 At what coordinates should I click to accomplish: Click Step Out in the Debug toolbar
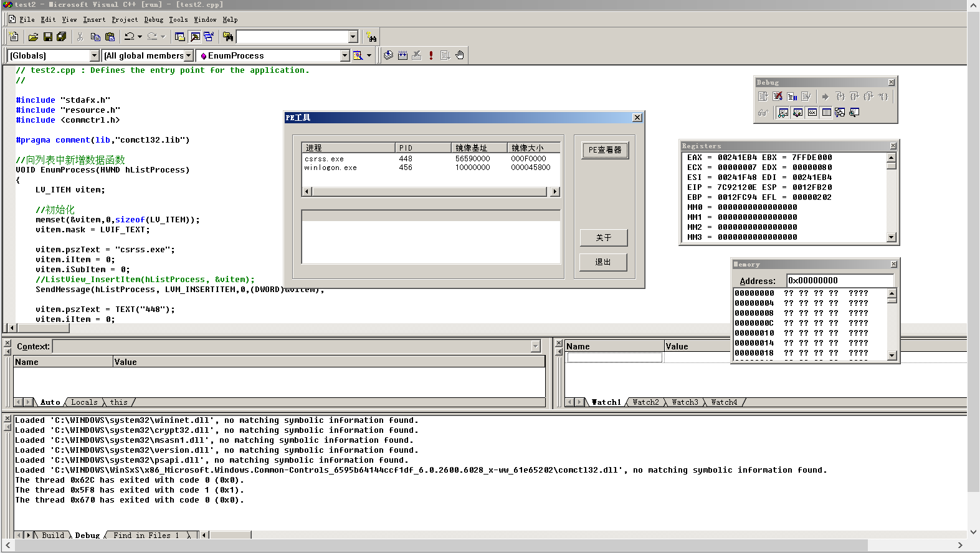(868, 97)
